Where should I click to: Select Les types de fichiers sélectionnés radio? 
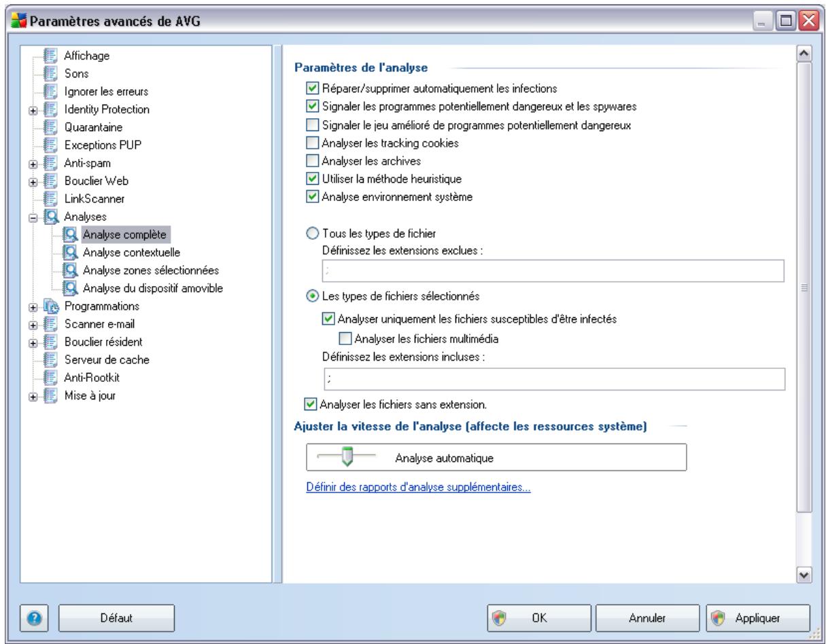pos(313,296)
